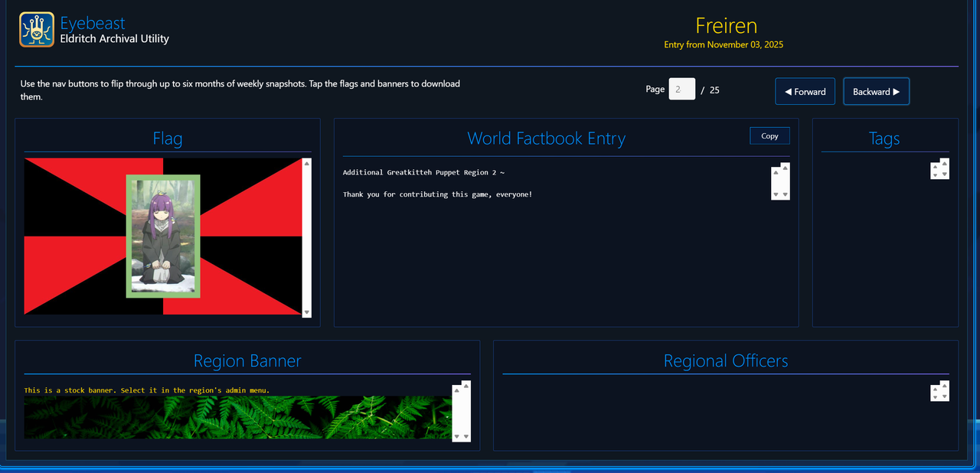Viewport: 980px width, 473px height.
Task: Click the Flag panel scrollbar track
Action: [x=307, y=237]
